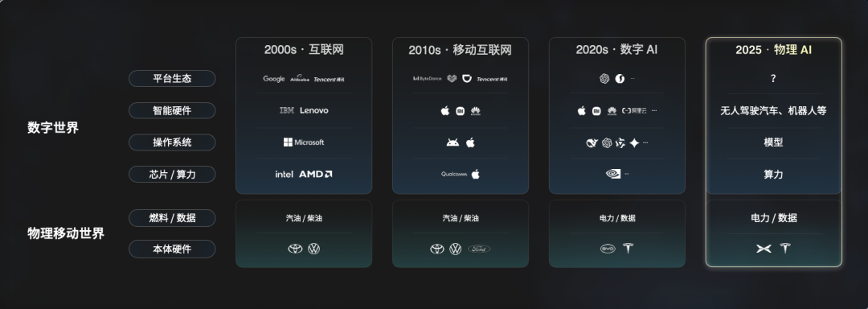Select the 2000s · 互联网 heading
The height and width of the screenshot is (309, 868).
(x=304, y=50)
